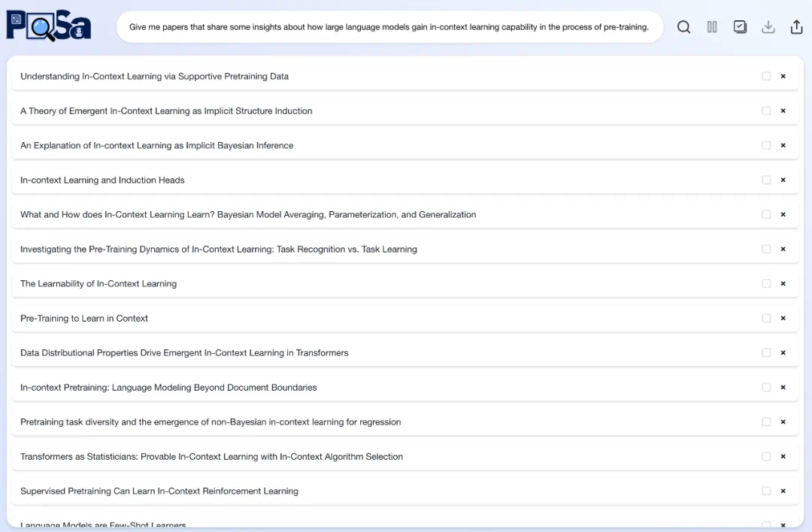Image resolution: width=812 pixels, height=532 pixels.
Task: Remove Supervised Pretraining Can Learn paper
Action: click(x=783, y=491)
